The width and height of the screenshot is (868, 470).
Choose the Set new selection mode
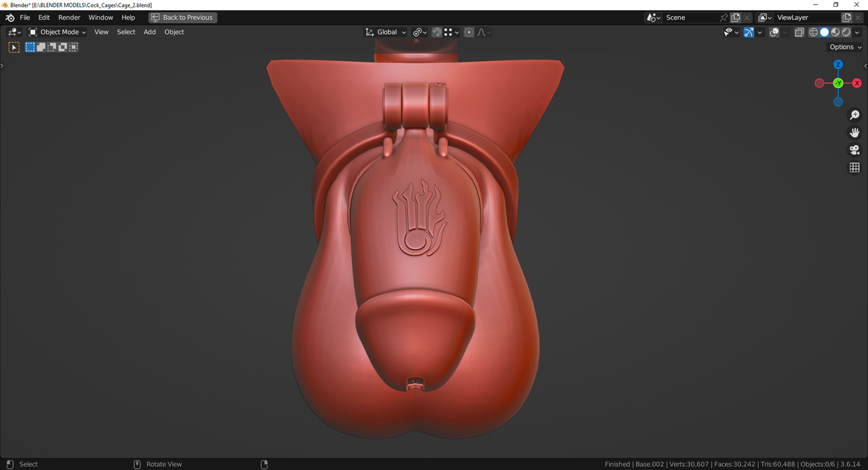[x=30, y=47]
